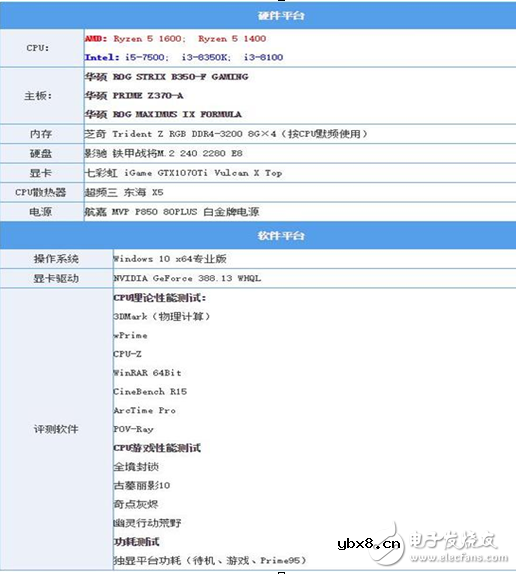The height and width of the screenshot is (574, 516).
Task: Click the 幽灵行动荒野 entry
Action: (x=147, y=523)
